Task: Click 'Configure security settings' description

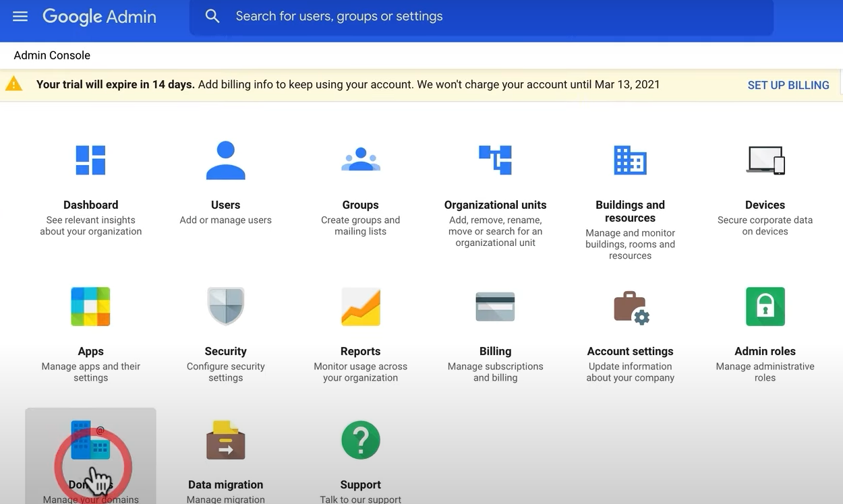Action: click(x=225, y=372)
